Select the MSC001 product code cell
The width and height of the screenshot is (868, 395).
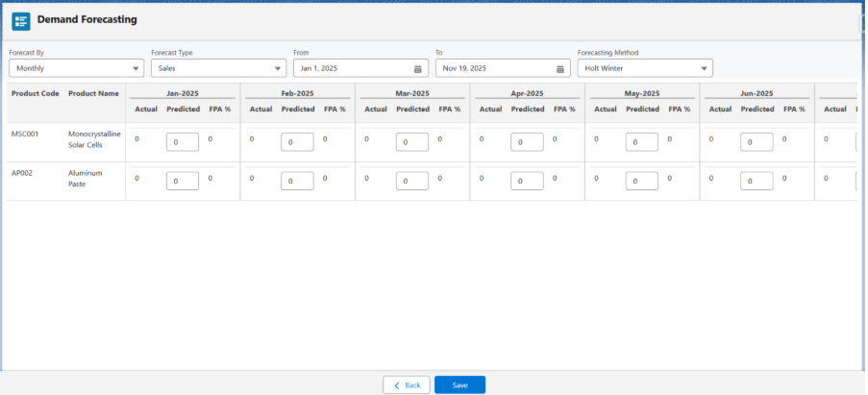coord(23,135)
